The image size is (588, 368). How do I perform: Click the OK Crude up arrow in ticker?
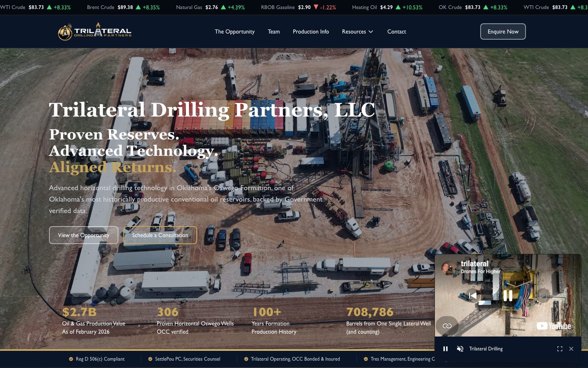point(486,7)
